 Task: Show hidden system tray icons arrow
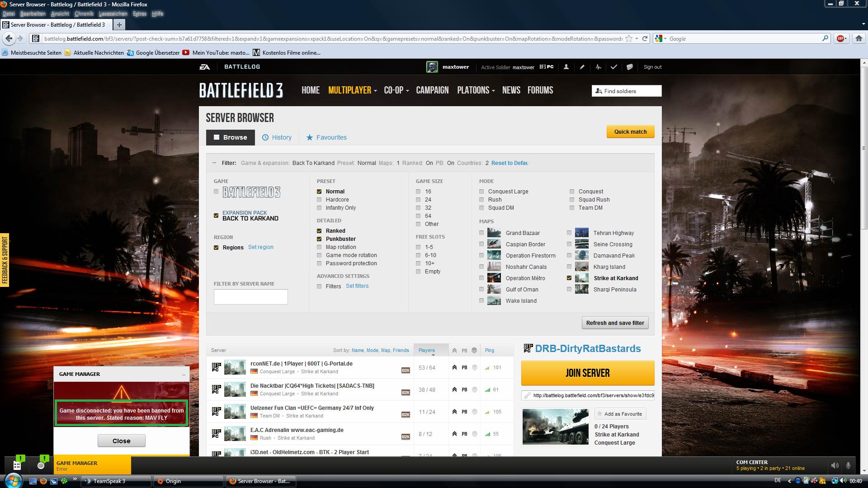pos(790,481)
